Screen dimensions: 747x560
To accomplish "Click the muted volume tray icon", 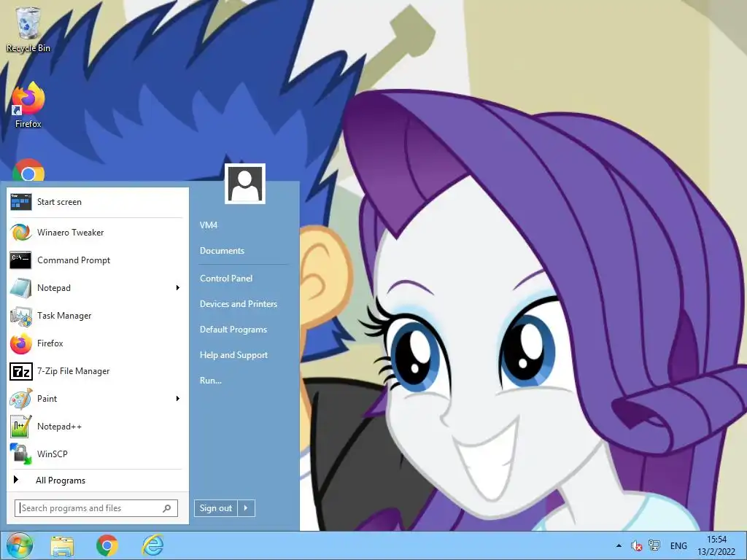I will point(636,545).
